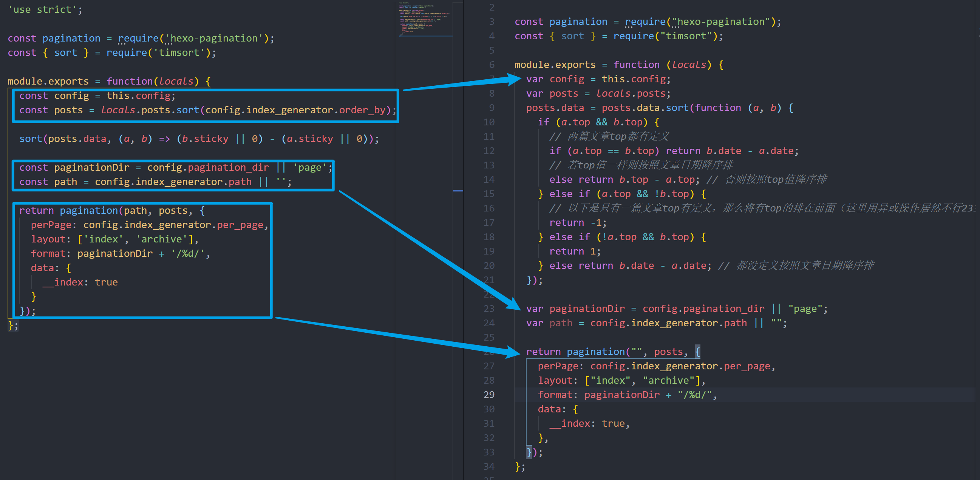Click "var config = this.config;" in the right editor
980x480 pixels.
click(x=598, y=79)
